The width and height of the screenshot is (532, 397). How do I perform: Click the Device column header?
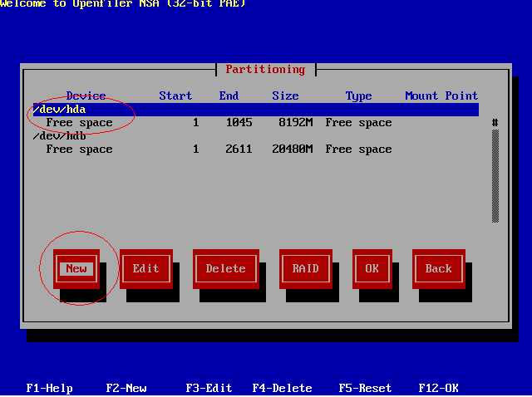(86, 96)
